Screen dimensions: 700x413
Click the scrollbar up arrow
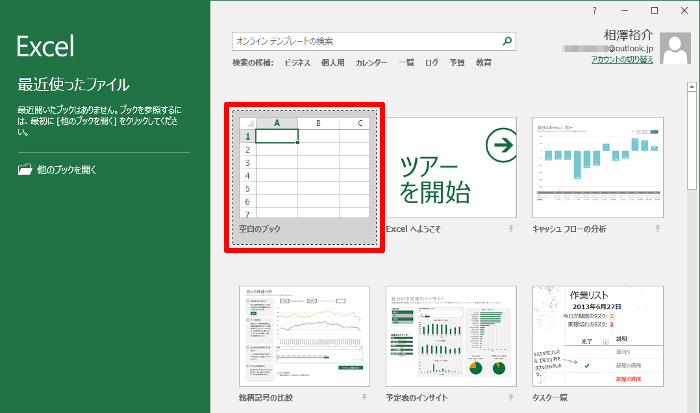point(692,87)
